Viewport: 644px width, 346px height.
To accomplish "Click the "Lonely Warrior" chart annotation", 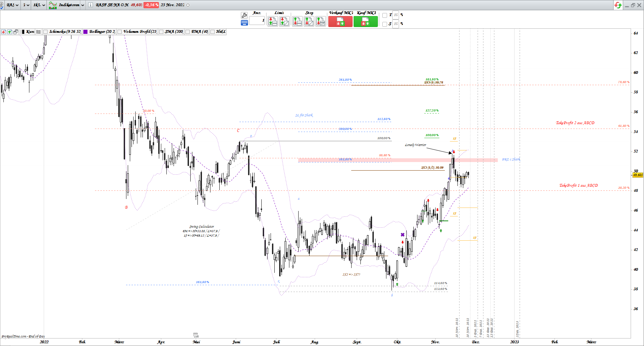I will point(415,145).
